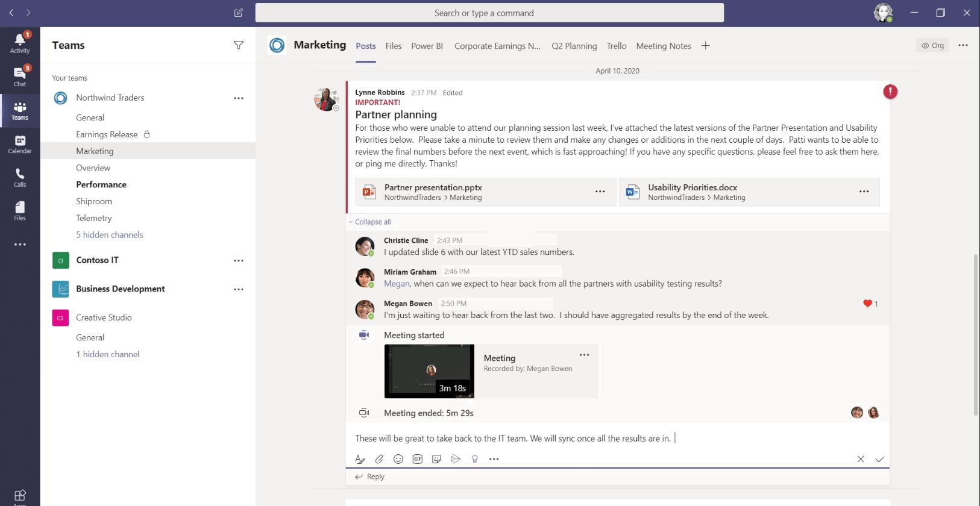980x506 pixels.
Task: Discard the edit with the X icon
Action: (x=861, y=459)
